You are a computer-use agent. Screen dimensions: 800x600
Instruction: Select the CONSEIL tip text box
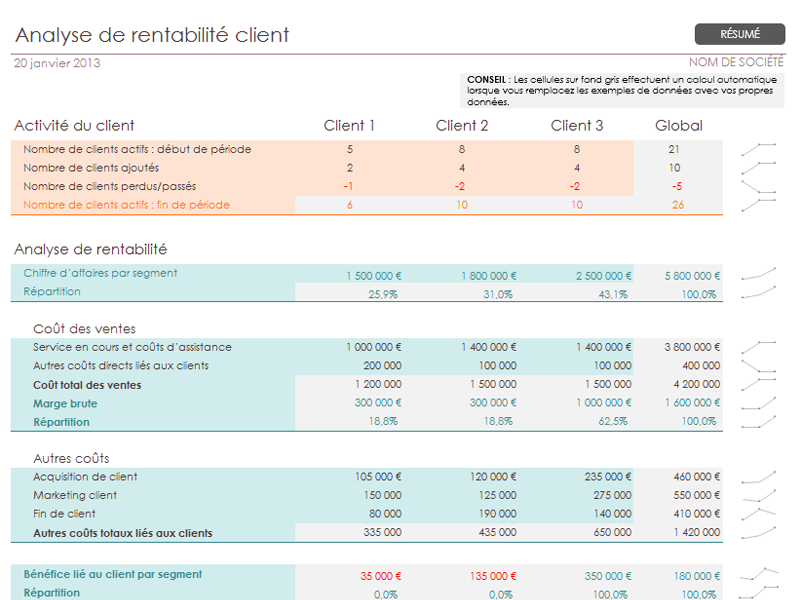(x=622, y=90)
